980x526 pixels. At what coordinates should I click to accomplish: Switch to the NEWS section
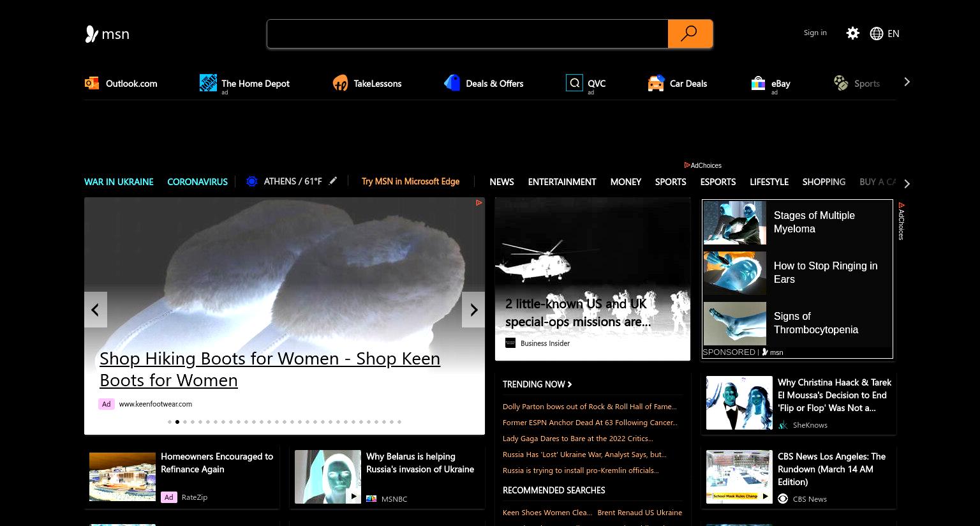(x=501, y=182)
